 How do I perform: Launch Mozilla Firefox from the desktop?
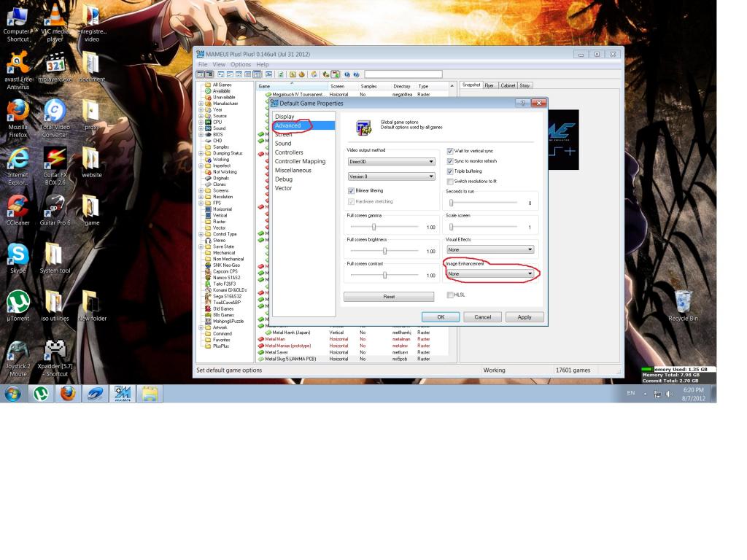pos(18,118)
